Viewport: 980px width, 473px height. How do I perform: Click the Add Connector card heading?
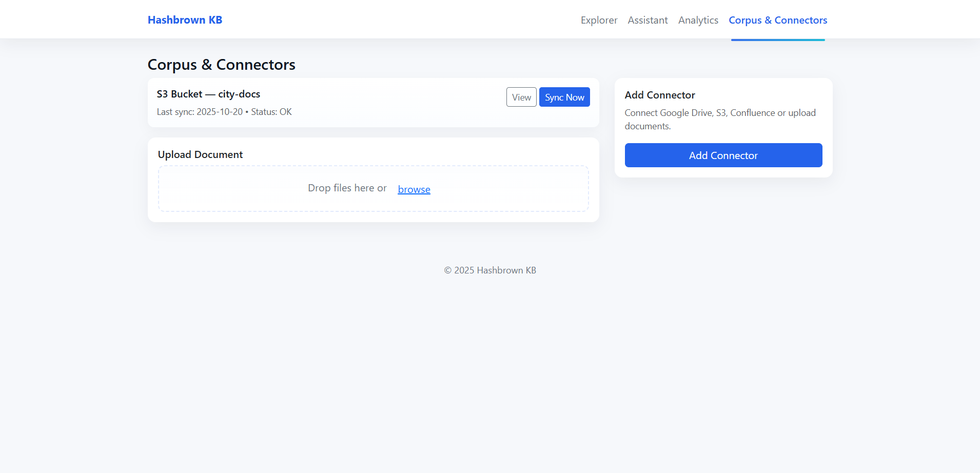pyautogui.click(x=659, y=95)
